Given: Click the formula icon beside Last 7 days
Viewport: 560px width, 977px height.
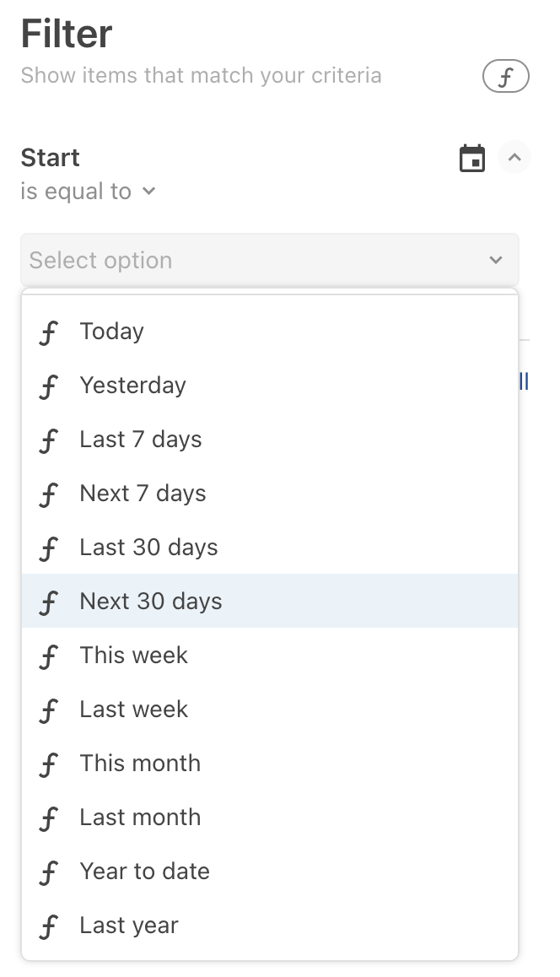Looking at the screenshot, I should coord(49,441).
